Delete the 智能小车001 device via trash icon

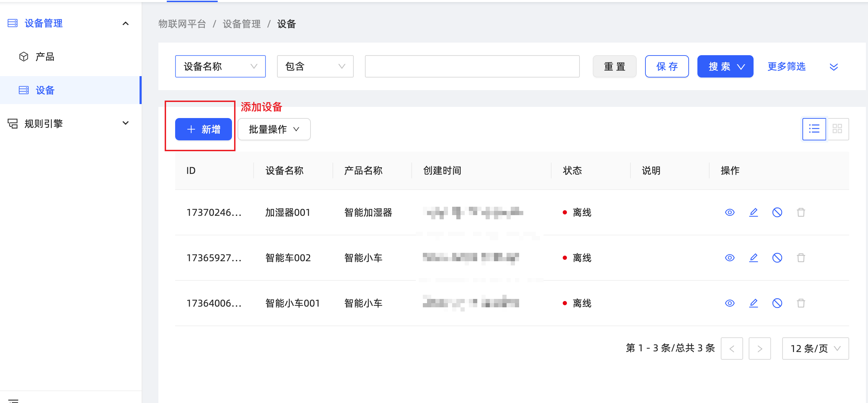point(801,303)
